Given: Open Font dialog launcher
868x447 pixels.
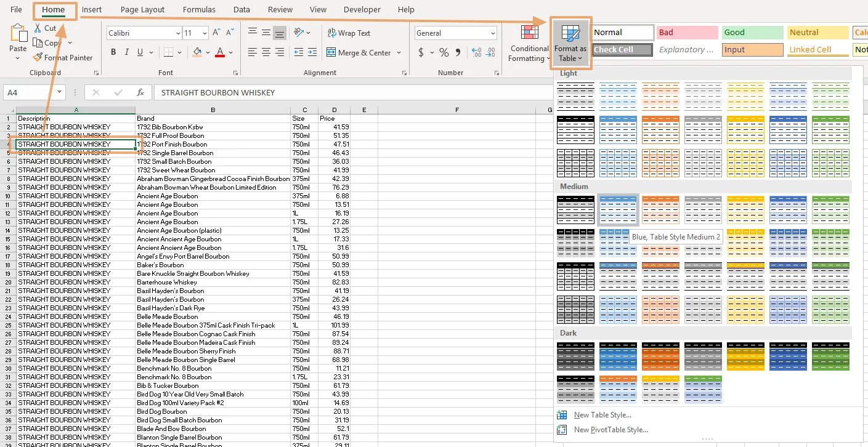Looking at the screenshot, I should (237, 73).
